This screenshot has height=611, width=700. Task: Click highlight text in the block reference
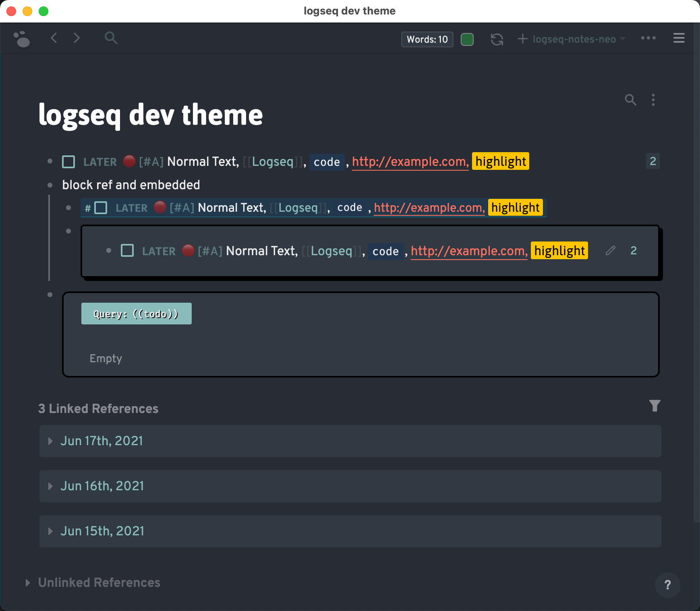[515, 207]
